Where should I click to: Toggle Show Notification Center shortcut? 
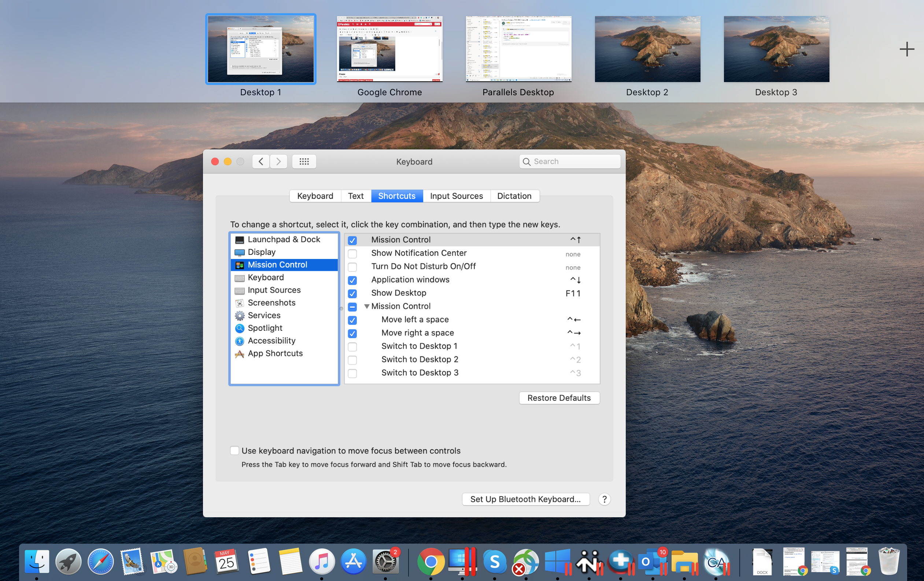coord(353,253)
